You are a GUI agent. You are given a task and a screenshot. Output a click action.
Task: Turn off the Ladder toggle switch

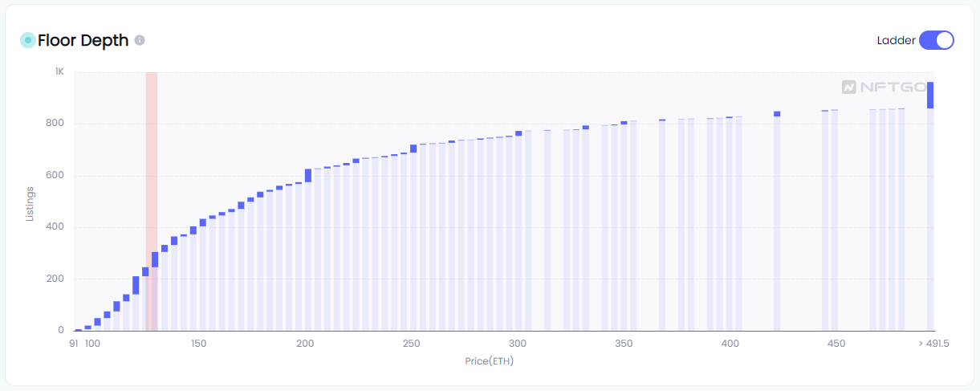click(936, 40)
